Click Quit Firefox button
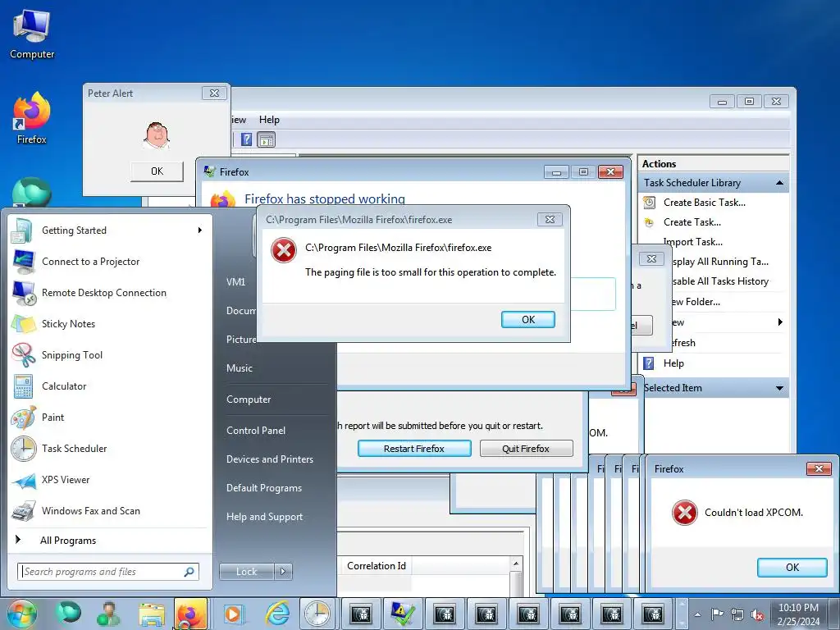 pos(526,449)
